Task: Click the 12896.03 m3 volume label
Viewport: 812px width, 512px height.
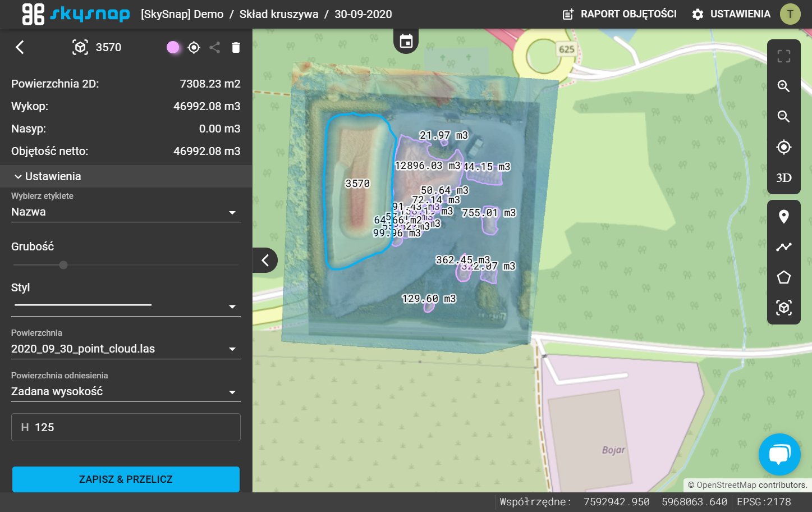Action: (428, 166)
